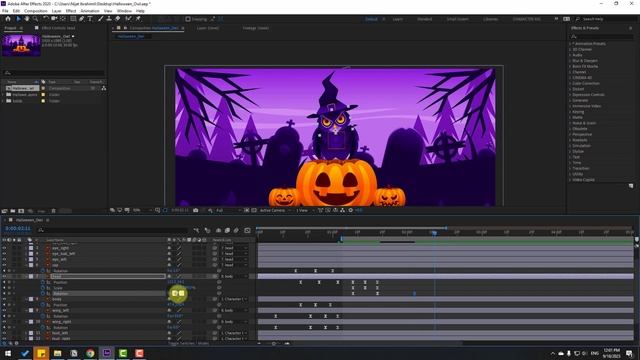Toggle the head Position stopwatch
The image size is (640, 360).
(42, 282)
